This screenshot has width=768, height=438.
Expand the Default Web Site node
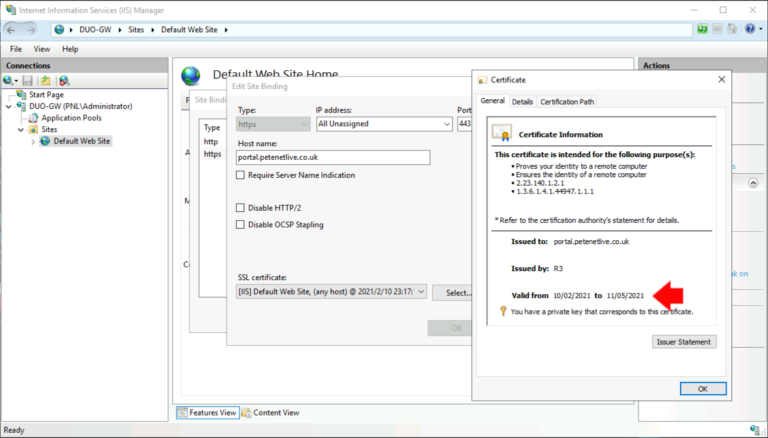33,142
